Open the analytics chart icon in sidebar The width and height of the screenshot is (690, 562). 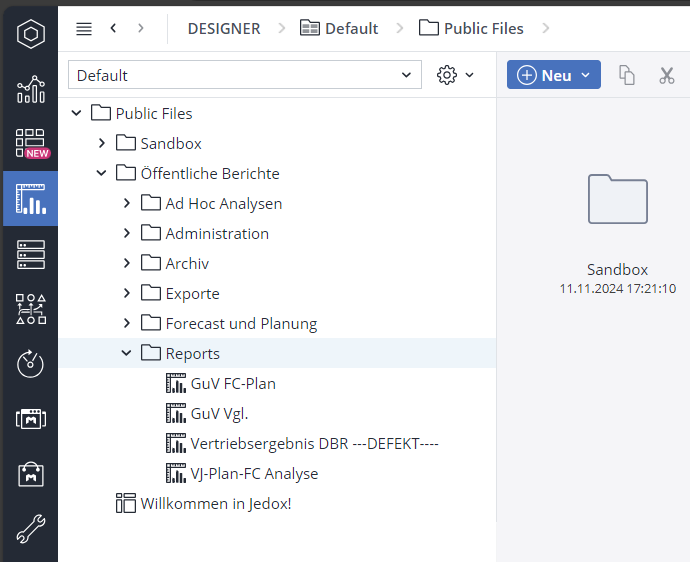30,89
